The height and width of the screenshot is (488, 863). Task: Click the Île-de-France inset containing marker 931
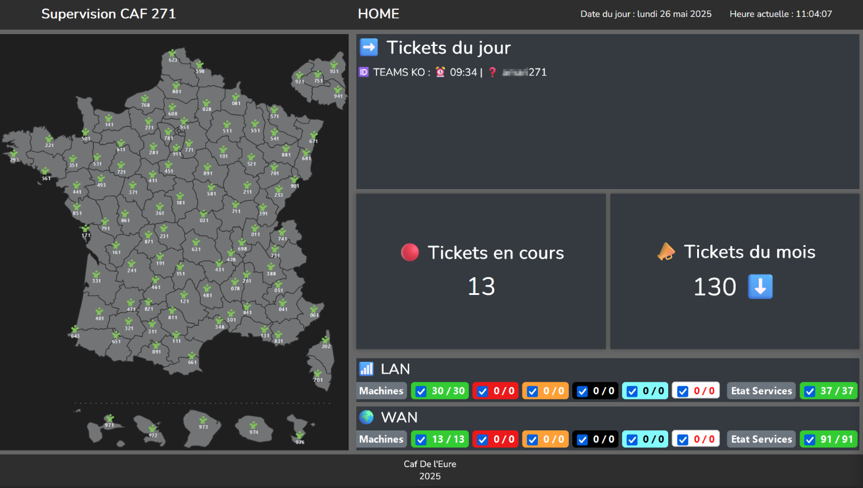click(x=321, y=80)
